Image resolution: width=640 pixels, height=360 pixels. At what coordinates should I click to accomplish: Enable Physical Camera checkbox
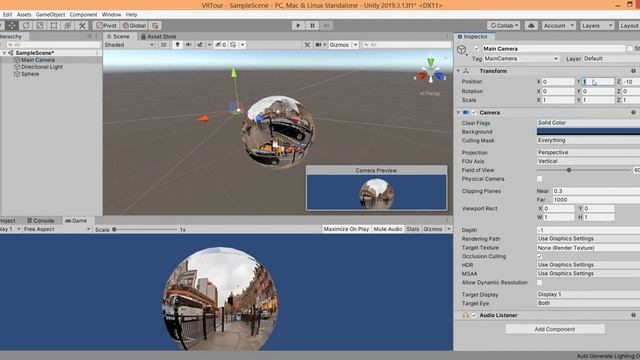[x=540, y=179]
